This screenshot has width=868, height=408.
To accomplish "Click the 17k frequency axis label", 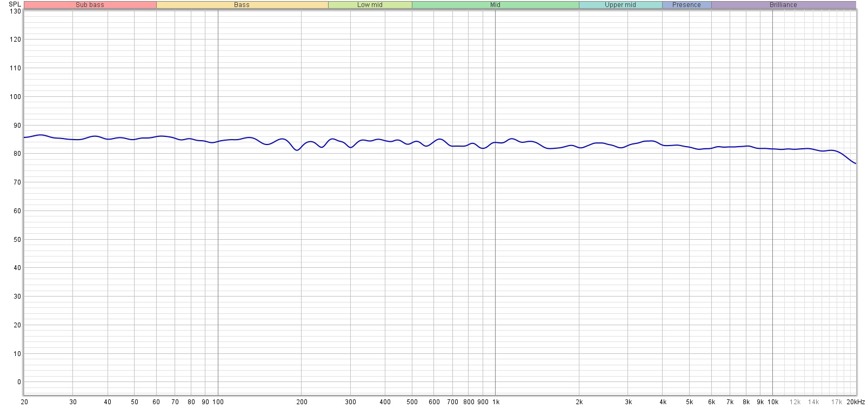I will point(836,402).
